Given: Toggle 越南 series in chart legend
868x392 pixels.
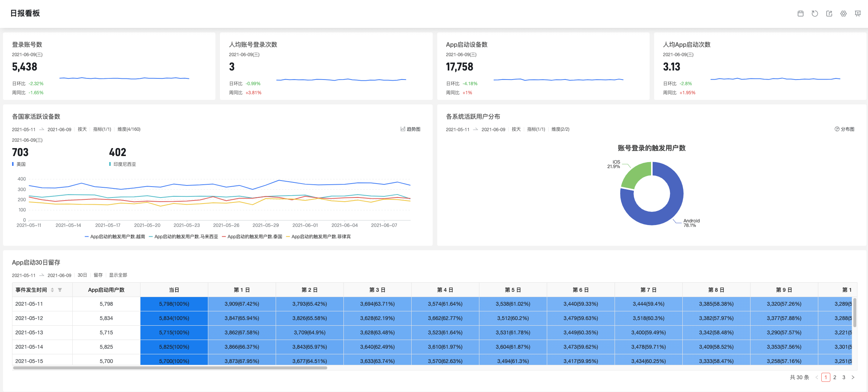Looking at the screenshot, I should click(x=115, y=237).
